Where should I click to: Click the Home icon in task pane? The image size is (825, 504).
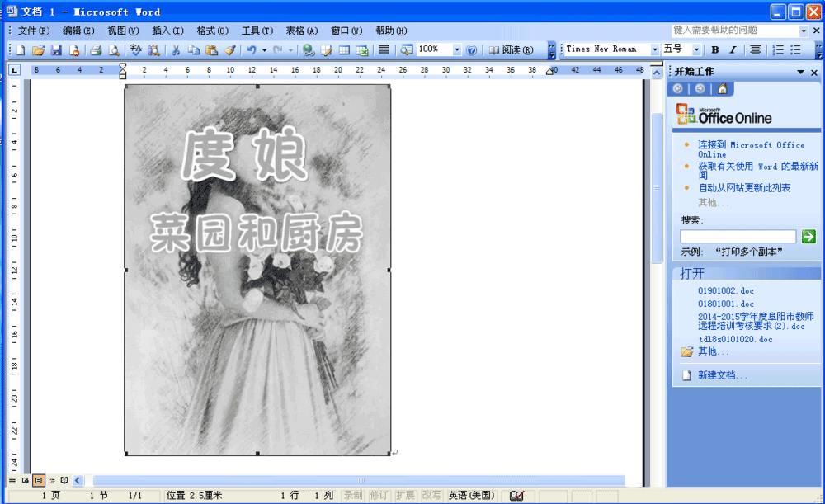pos(722,89)
